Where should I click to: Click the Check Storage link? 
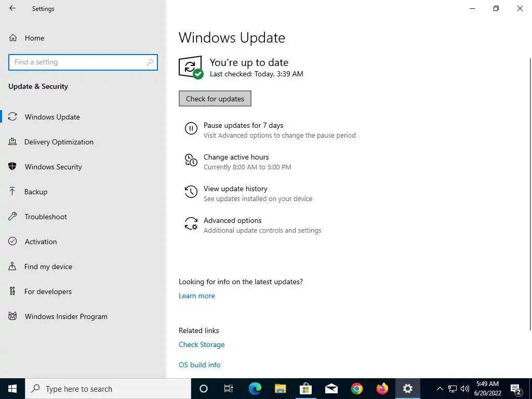coord(202,345)
